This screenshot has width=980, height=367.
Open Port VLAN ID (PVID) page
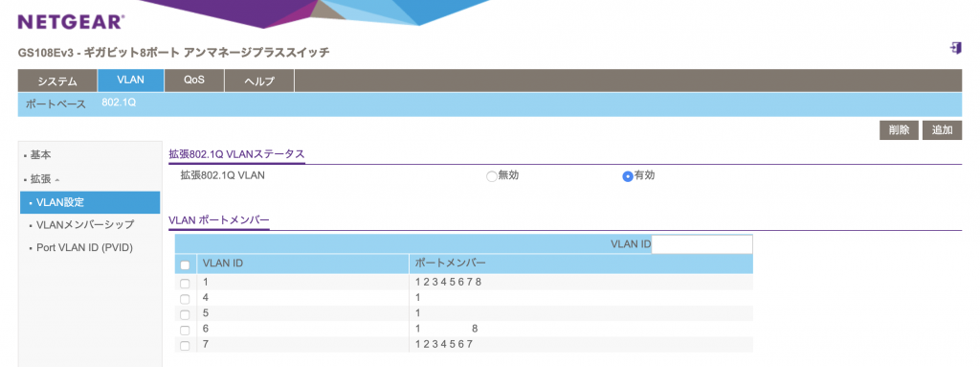pyautogui.click(x=84, y=247)
